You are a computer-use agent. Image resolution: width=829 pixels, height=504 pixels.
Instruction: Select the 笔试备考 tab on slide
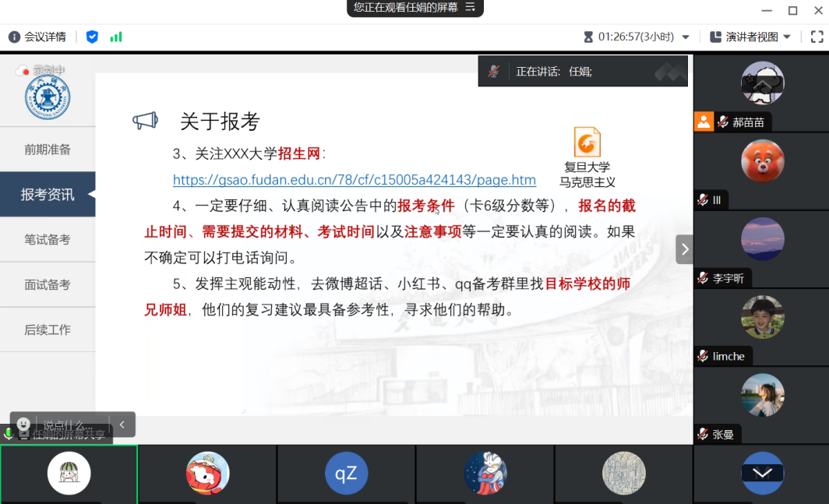click(x=48, y=240)
